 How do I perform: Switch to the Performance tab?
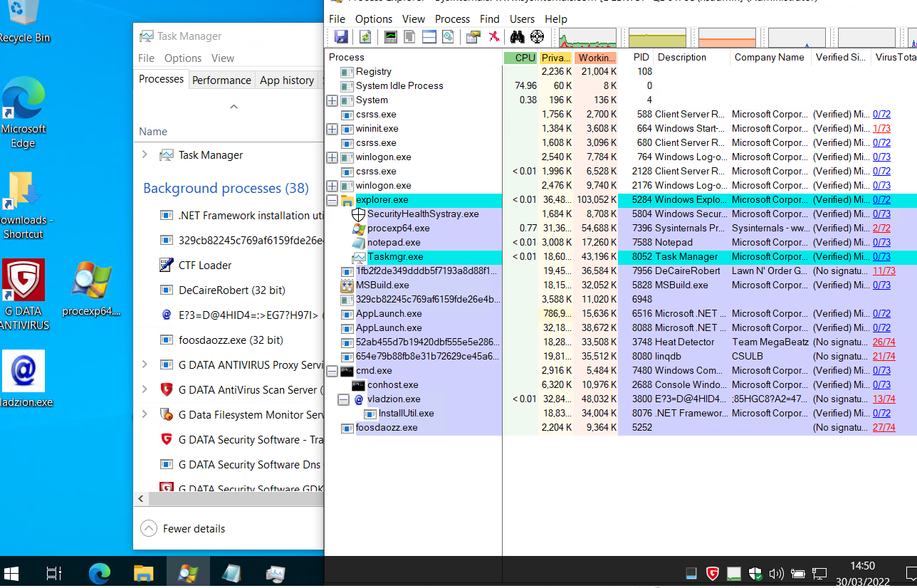221,80
